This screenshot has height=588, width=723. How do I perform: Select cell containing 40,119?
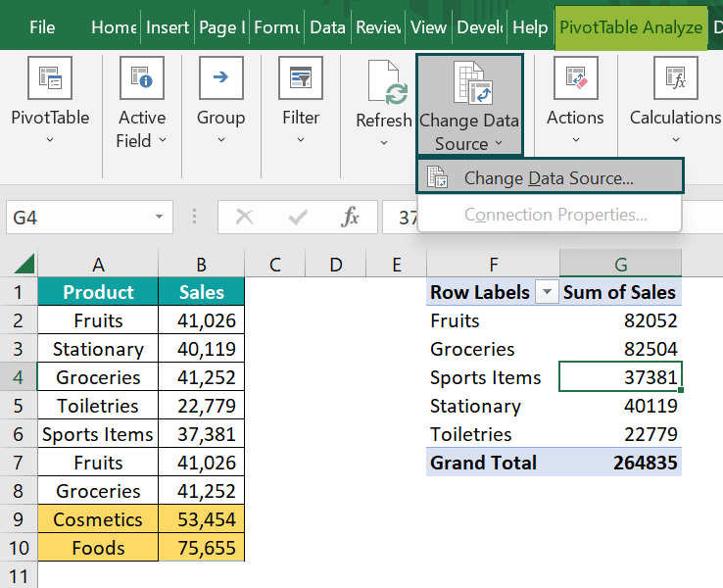pyautogui.click(x=201, y=349)
